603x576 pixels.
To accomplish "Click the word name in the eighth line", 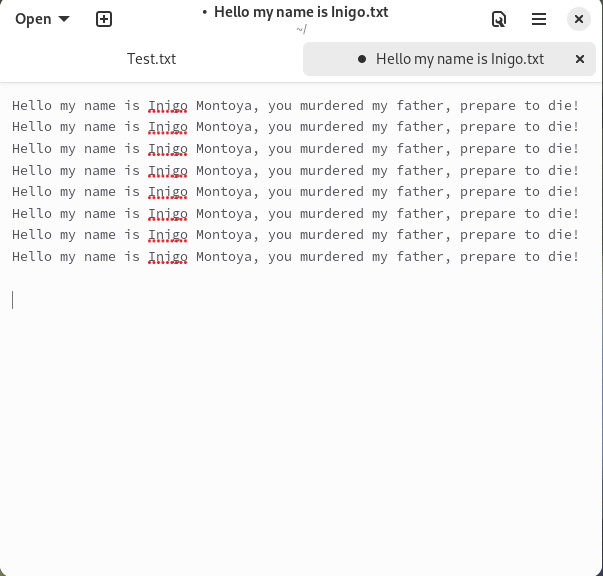I will point(100,257).
